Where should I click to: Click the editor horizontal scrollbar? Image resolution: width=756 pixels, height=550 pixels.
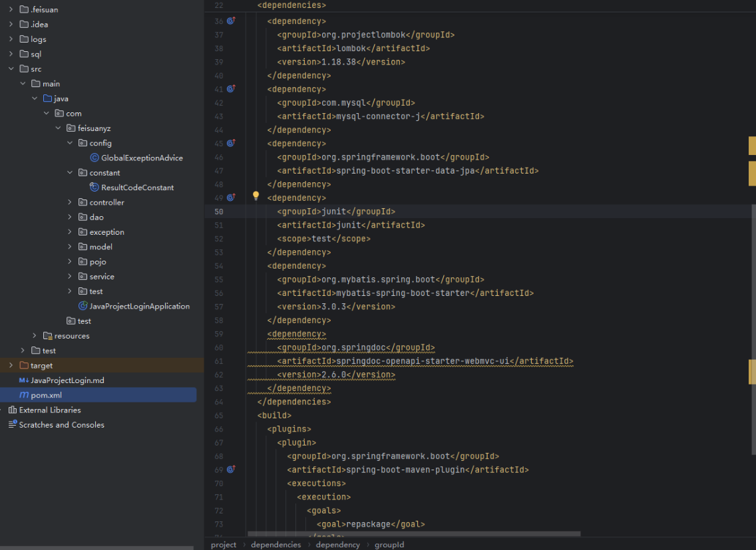(413, 533)
